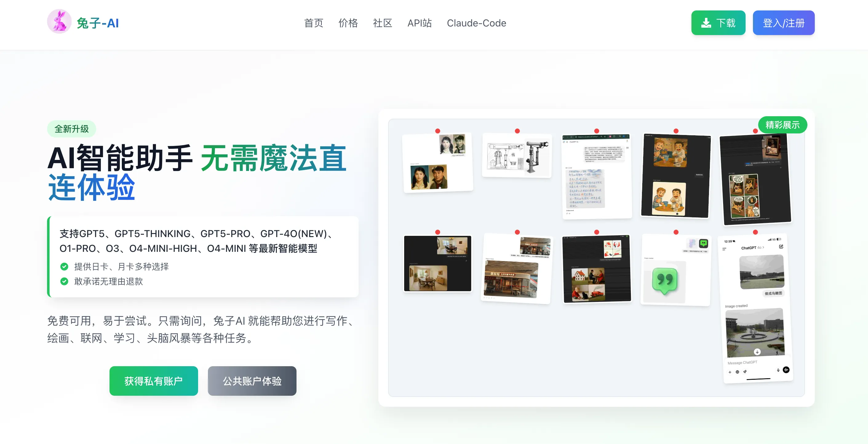Click the 获得私有账户 button
The image size is (868, 444).
153,381
